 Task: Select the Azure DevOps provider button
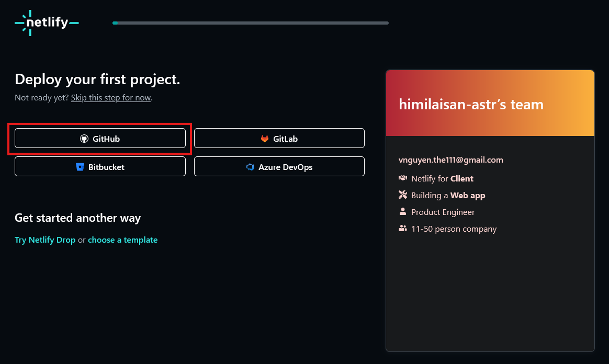(279, 166)
